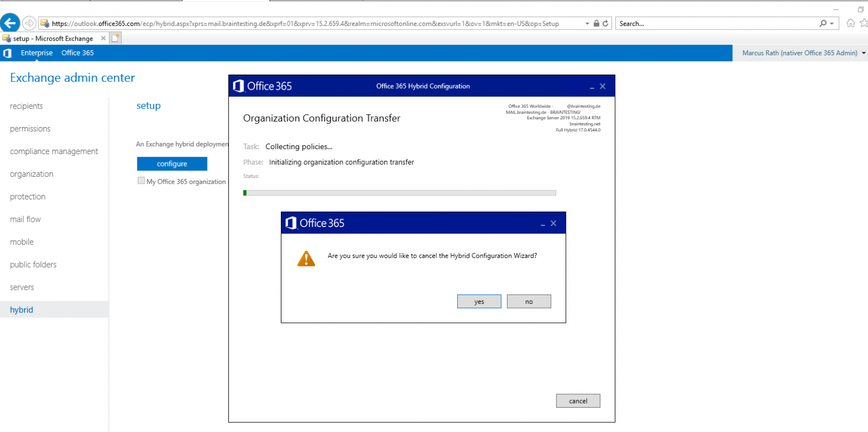
Task: Click the Favorites star icon
Action: [x=863, y=23]
